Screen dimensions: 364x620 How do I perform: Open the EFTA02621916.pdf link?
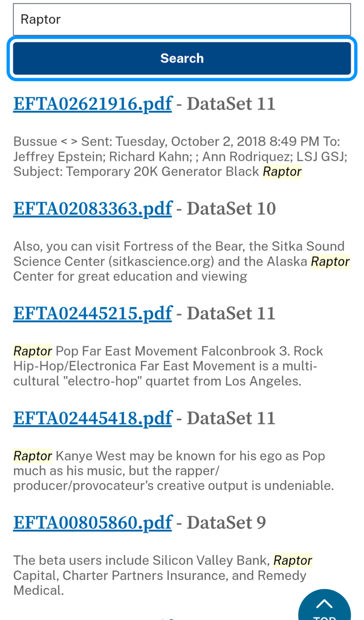pos(93,104)
